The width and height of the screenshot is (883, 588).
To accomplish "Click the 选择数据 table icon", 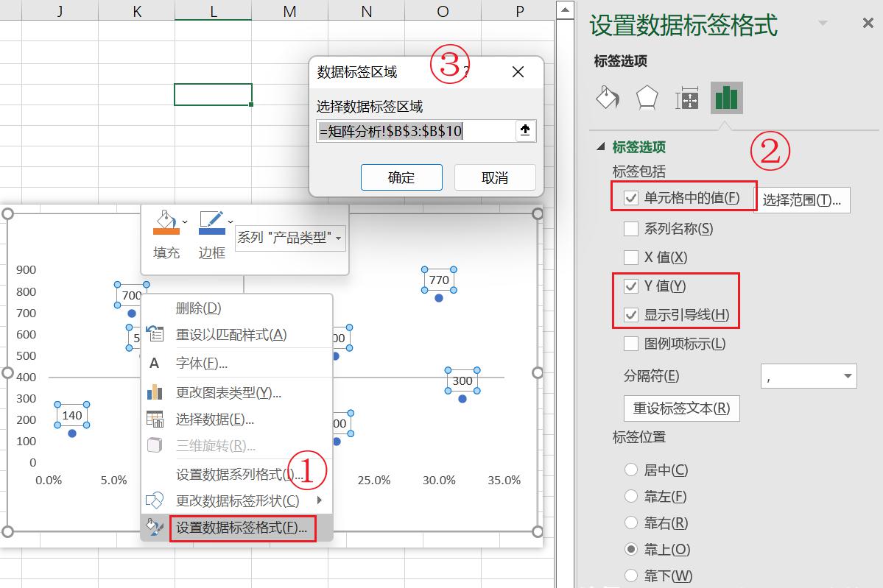I will point(155,419).
